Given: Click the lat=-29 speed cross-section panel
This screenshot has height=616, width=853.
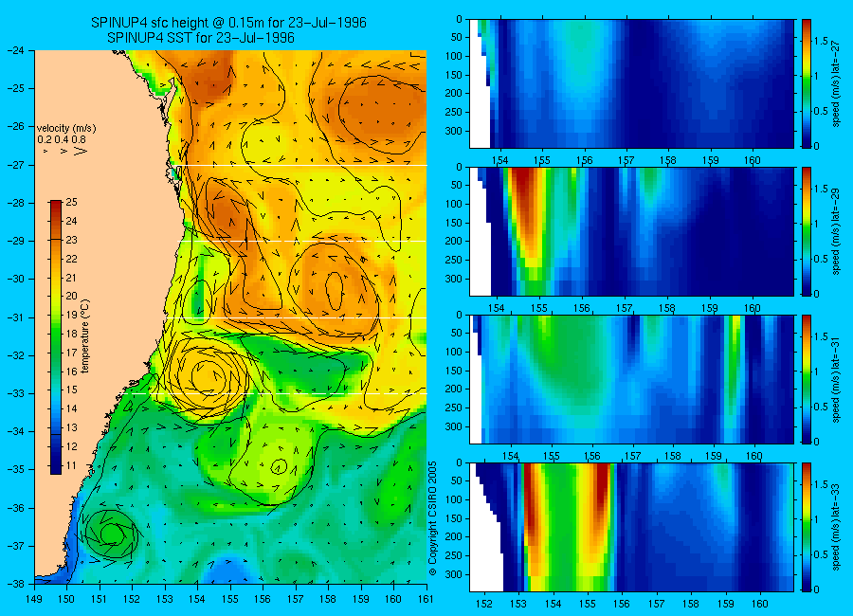Looking at the screenshot, I should (631, 232).
